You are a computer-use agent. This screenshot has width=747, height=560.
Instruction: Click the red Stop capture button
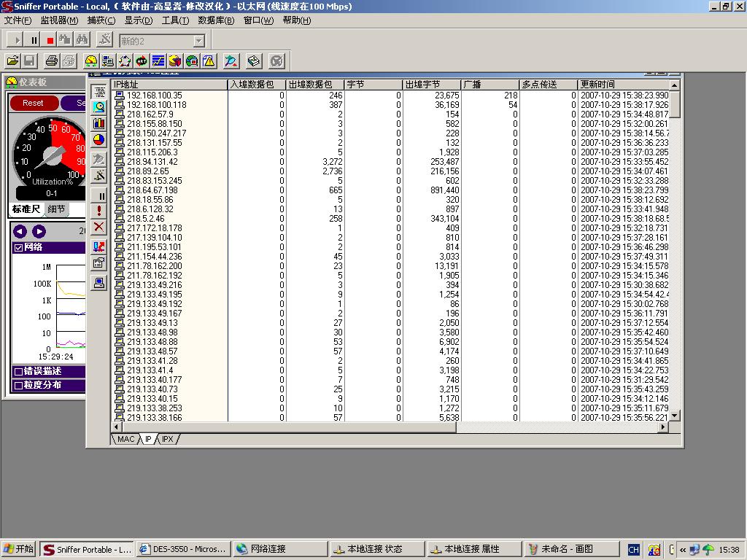(x=50, y=41)
